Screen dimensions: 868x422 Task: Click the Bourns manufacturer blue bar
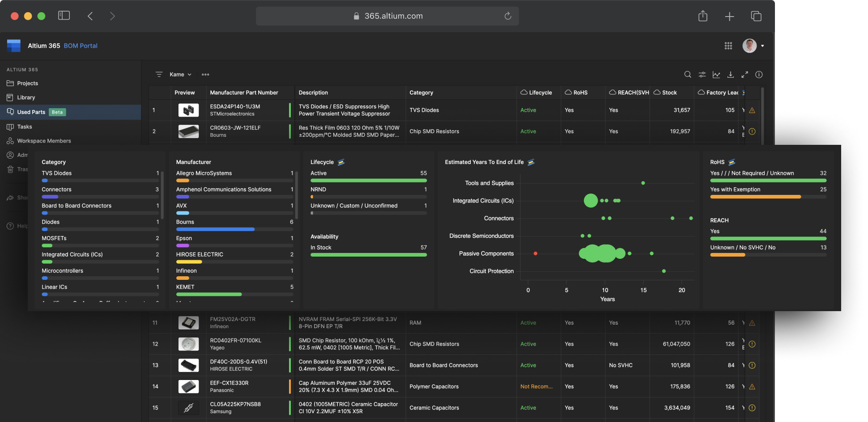[x=215, y=229]
